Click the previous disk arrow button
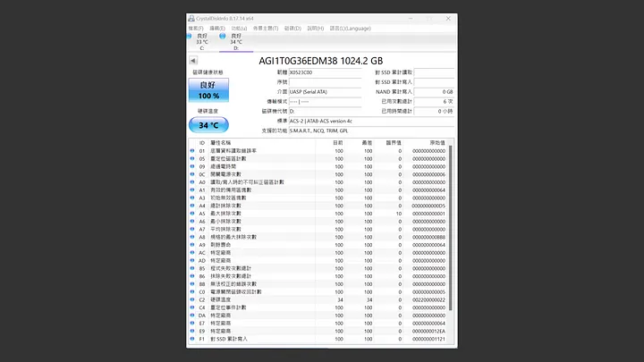644x362 pixels. click(x=193, y=61)
